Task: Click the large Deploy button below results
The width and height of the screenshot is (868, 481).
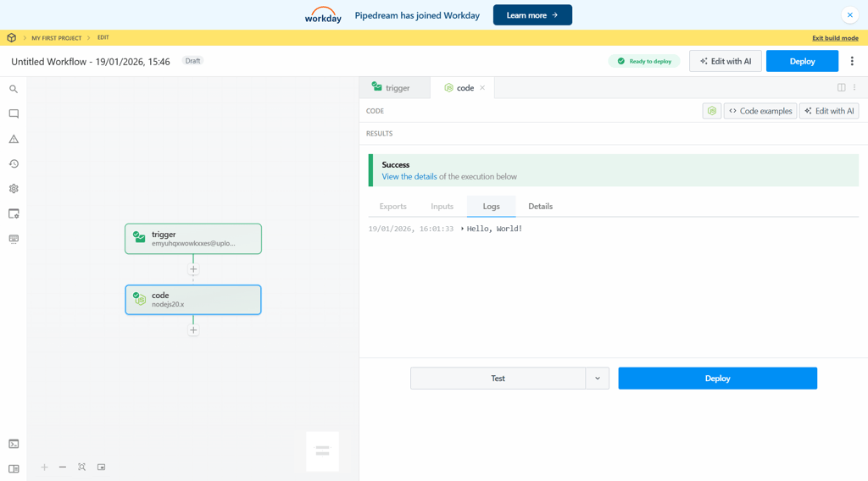Action: pyautogui.click(x=717, y=379)
